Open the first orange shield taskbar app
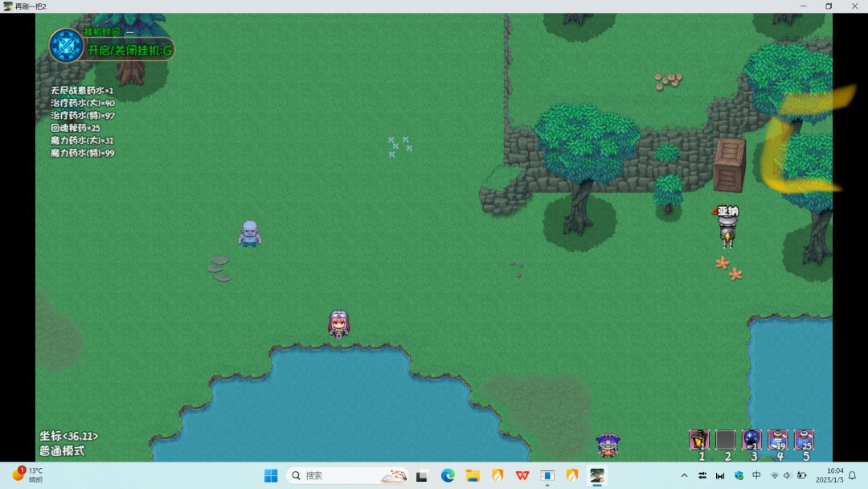Viewport: 868px width, 489px height. pos(497,475)
